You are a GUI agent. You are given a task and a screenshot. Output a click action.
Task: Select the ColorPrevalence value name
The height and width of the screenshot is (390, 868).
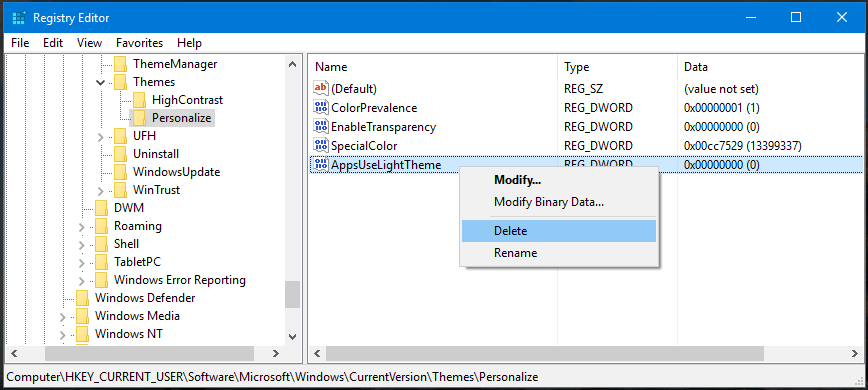pos(374,108)
